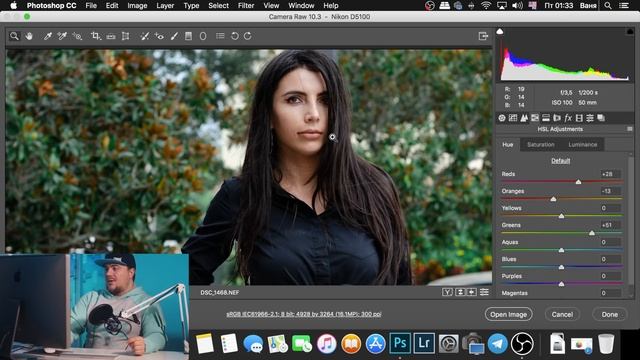
Task: Select the Zoom tool in Camera Raw
Action: pyautogui.click(x=14, y=36)
